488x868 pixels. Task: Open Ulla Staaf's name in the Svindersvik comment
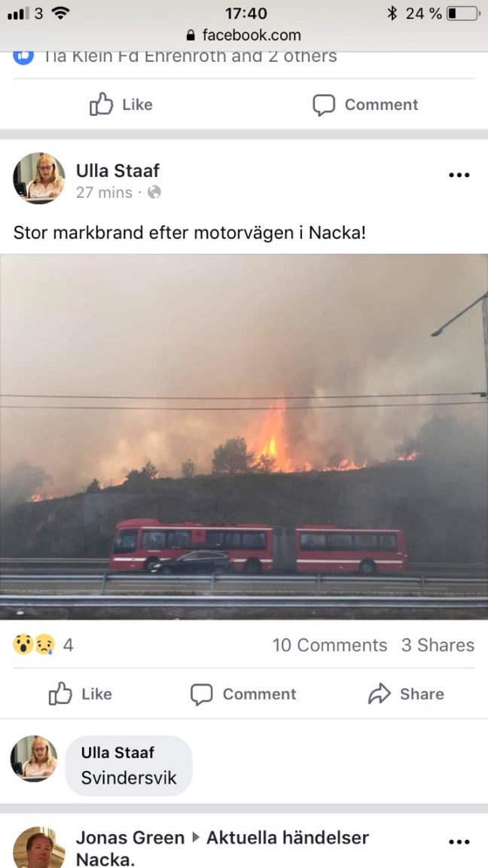click(117, 752)
